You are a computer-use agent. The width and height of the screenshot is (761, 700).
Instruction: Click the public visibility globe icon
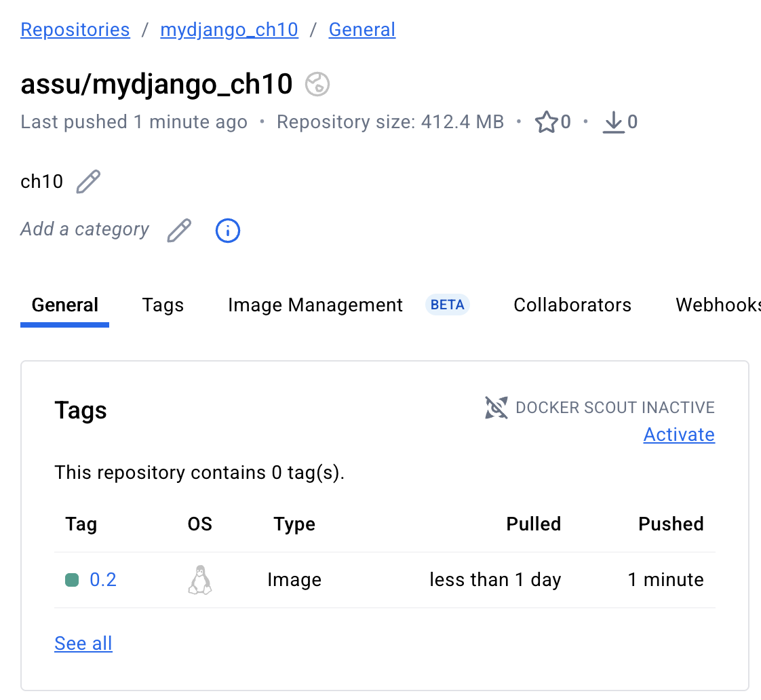pos(317,85)
